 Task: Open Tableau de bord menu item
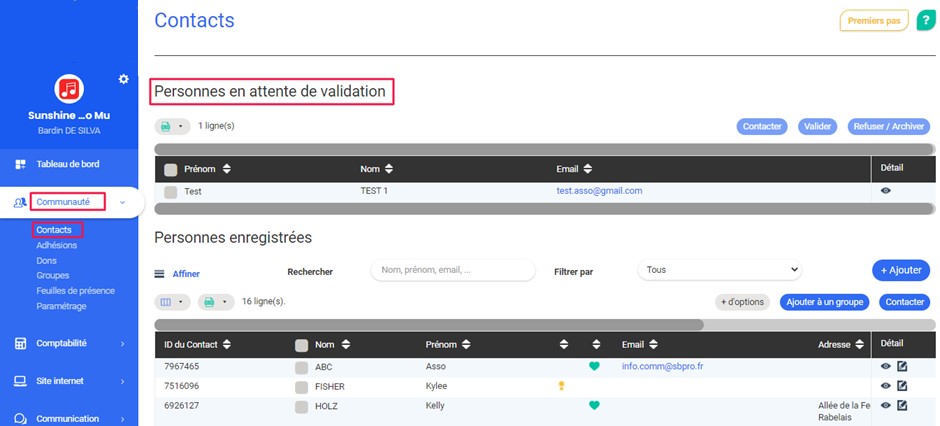point(68,164)
